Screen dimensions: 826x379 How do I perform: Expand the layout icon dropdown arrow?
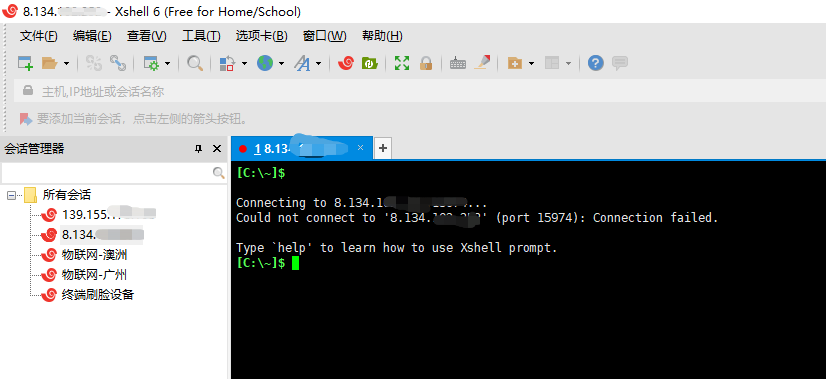(x=568, y=64)
